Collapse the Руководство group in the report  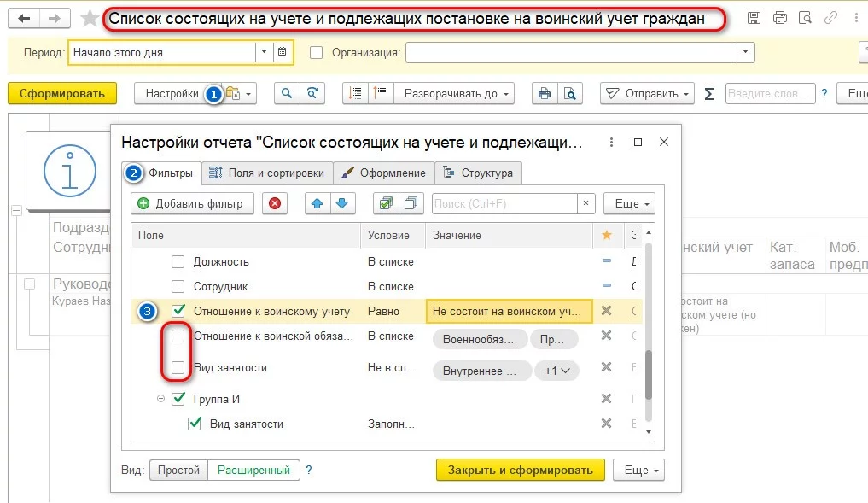click(29, 284)
